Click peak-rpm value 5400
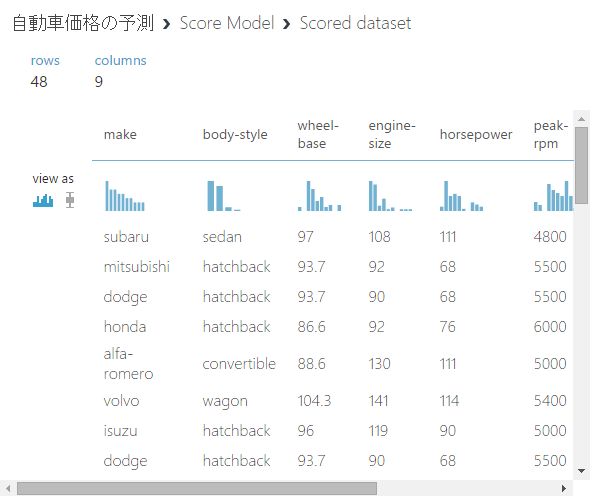Viewport: 599px width, 496px height. coord(550,401)
